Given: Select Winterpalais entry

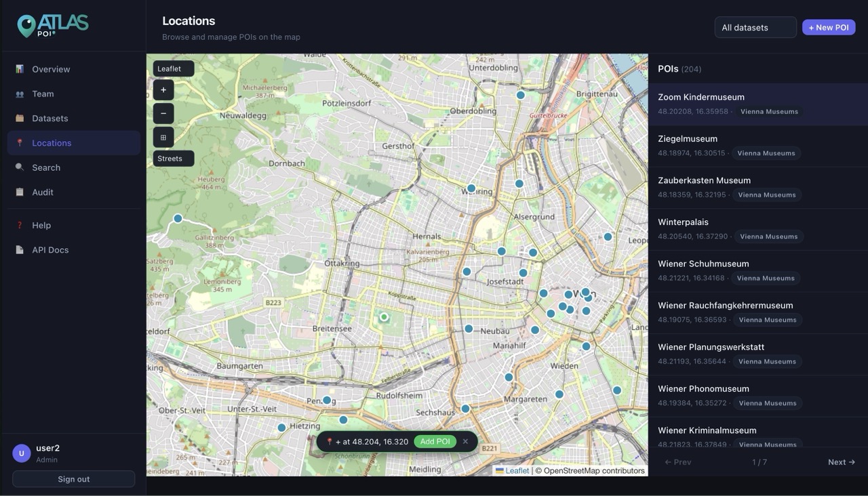Looking at the screenshot, I should (x=758, y=229).
